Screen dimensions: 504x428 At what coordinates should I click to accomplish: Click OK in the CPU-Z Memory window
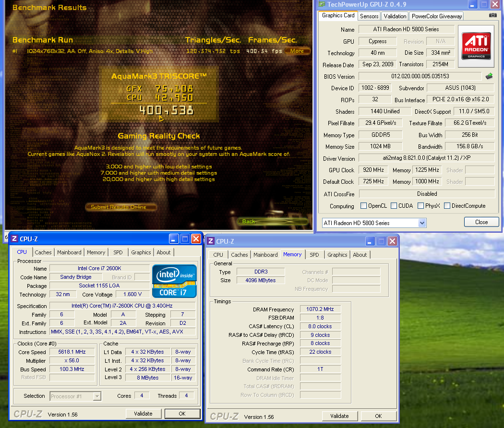[378, 416]
